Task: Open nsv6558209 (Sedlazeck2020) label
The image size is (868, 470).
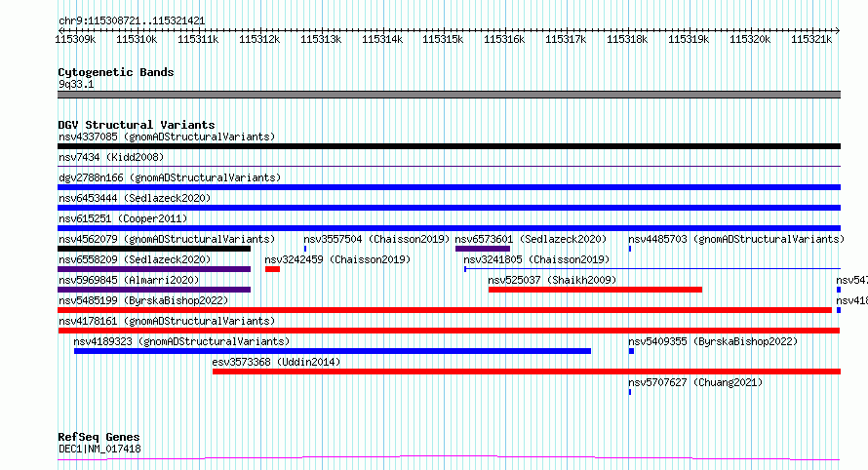Action: click(x=135, y=259)
